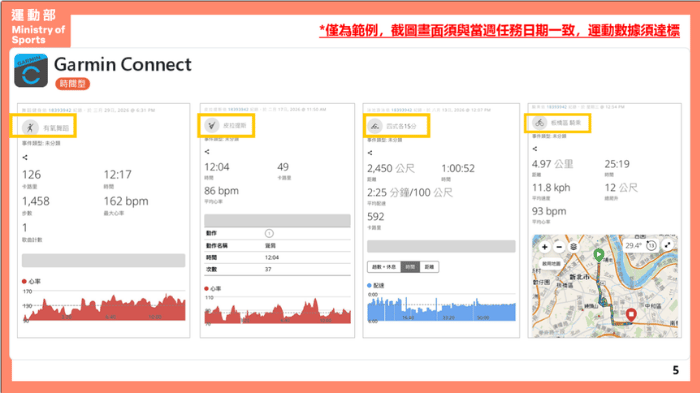Open the map layers button
The width and height of the screenshot is (700, 393).
pos(574,247)
